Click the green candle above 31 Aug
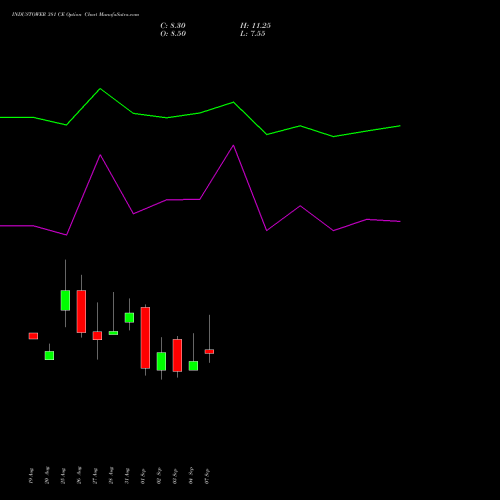 (x=129, y=318)
